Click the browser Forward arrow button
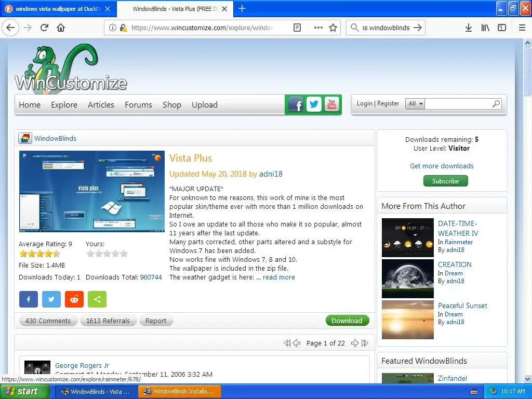 pos(28,28)
